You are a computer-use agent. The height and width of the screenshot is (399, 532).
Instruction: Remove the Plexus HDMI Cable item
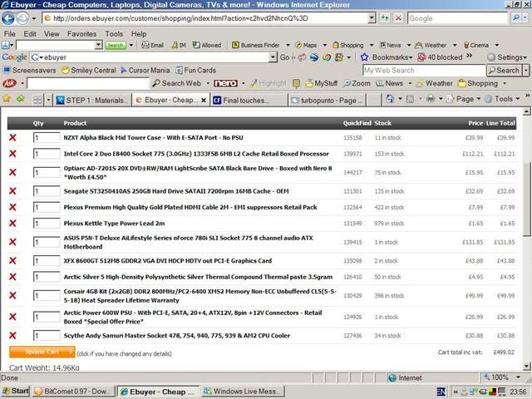[12, 207]
